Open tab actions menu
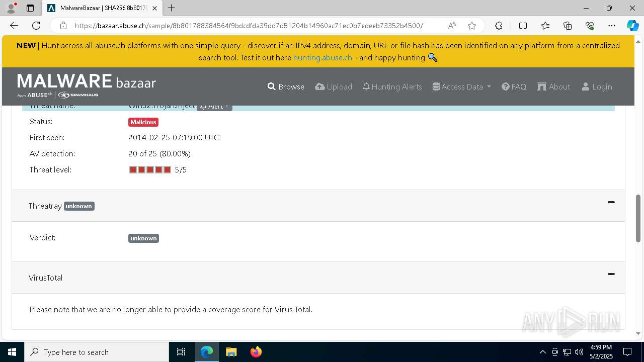The height and width of the screenshot is (362, 644). coord(30,8)
